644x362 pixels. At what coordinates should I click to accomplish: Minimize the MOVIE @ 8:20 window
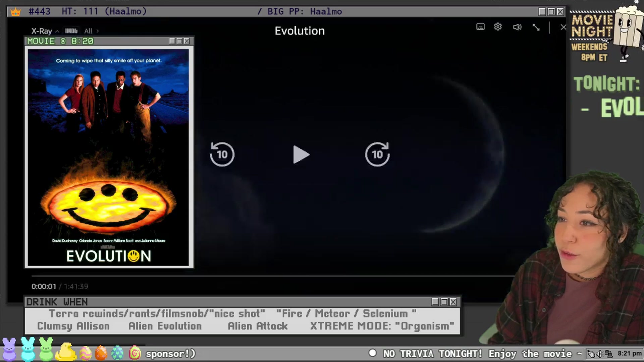point(172,41)
